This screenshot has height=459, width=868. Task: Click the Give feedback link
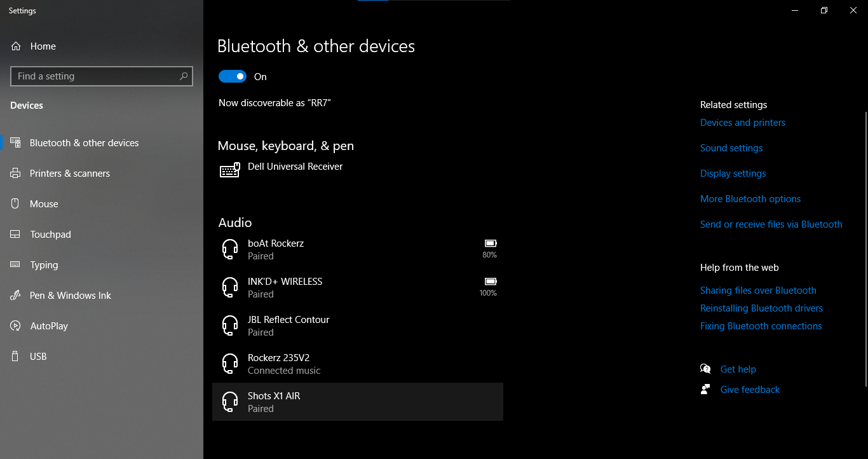tap(750, 390)
